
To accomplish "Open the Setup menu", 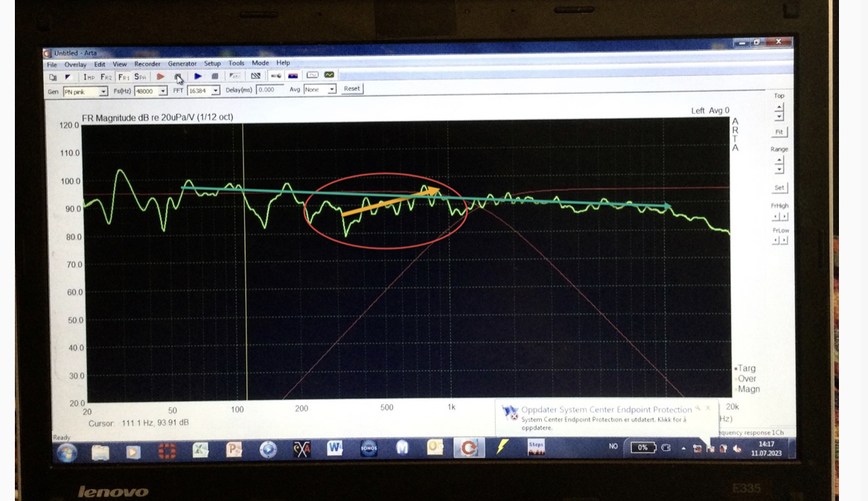I will point(212,64).
